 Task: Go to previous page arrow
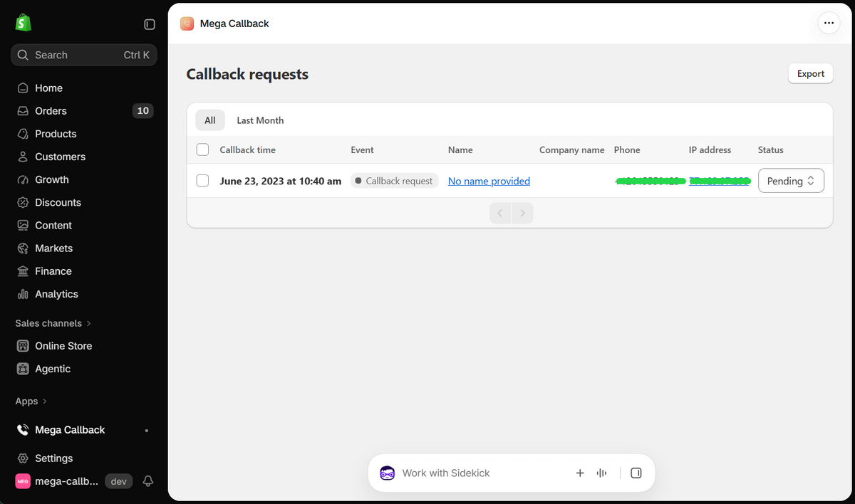(x=500, y=213)
